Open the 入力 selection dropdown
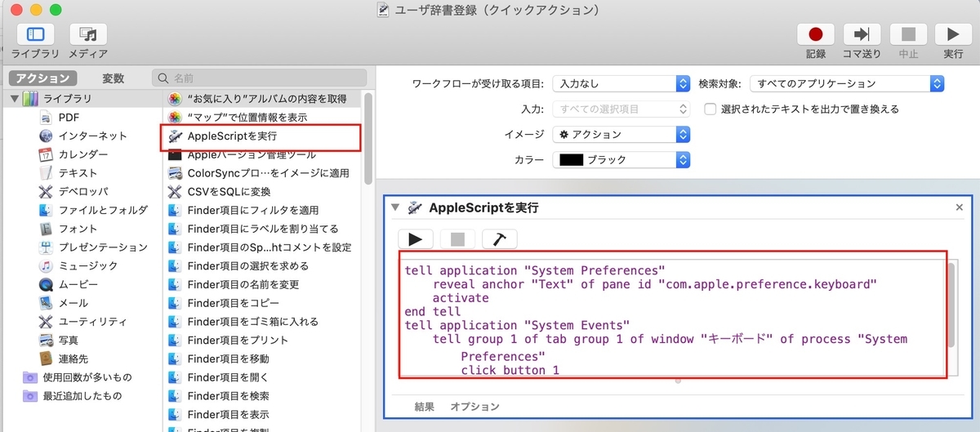Viewport: 980px width, 432px height. coord(621,109)
